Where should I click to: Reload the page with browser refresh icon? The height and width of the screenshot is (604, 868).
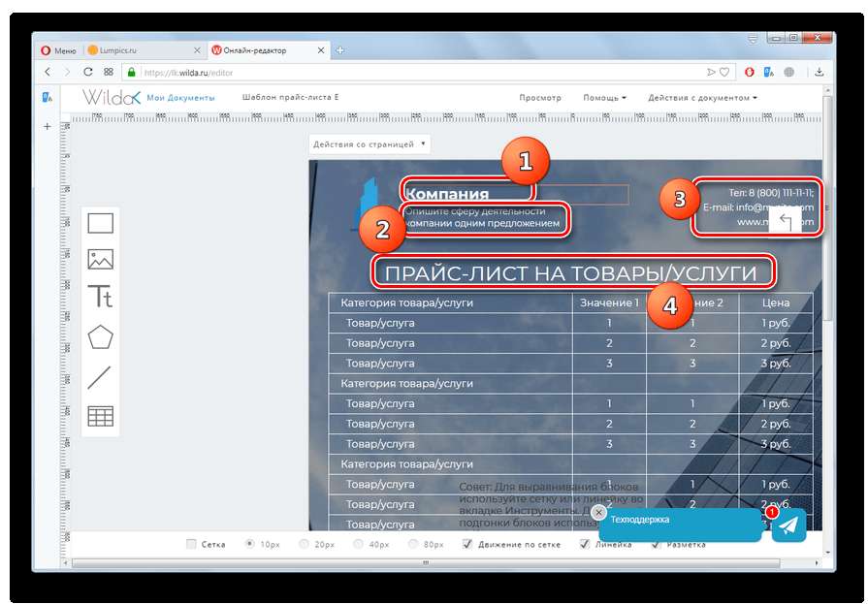tap(88, 72)
